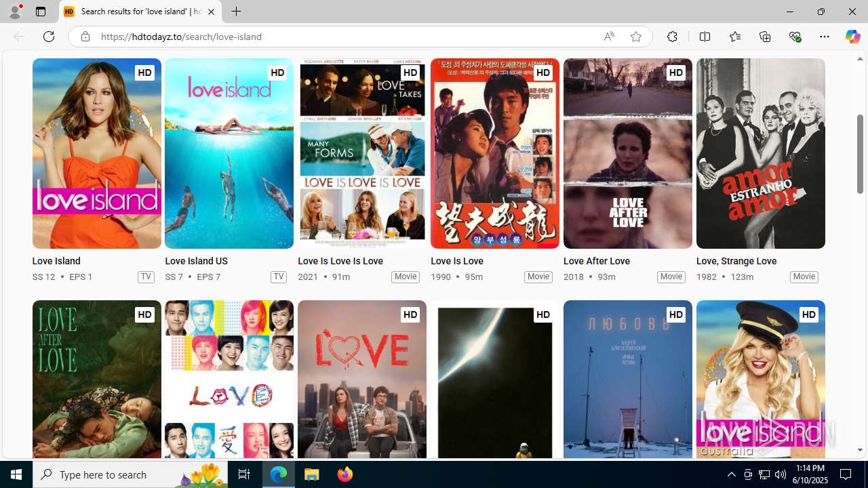Open the Love After Love 2018 poster

click(x=628, y=153)
